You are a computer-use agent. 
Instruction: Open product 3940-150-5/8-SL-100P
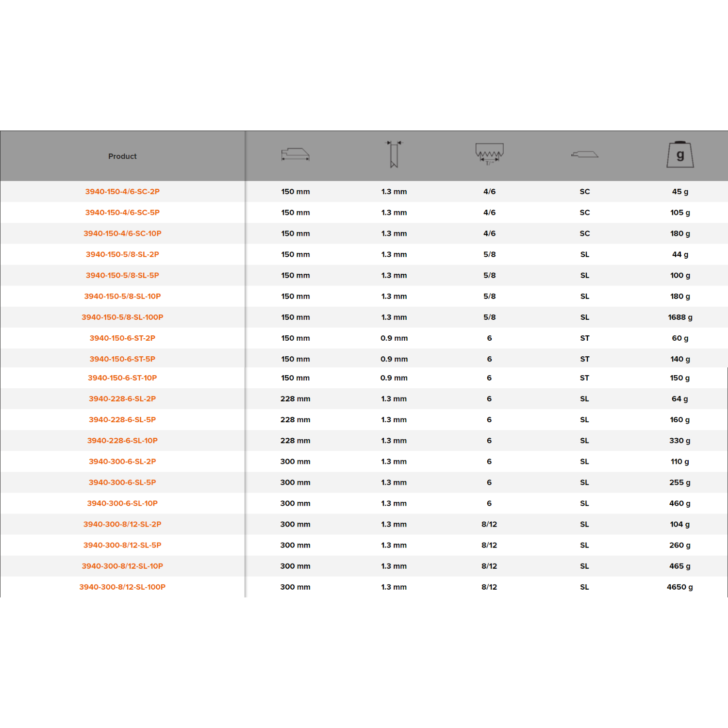point(122,317)
